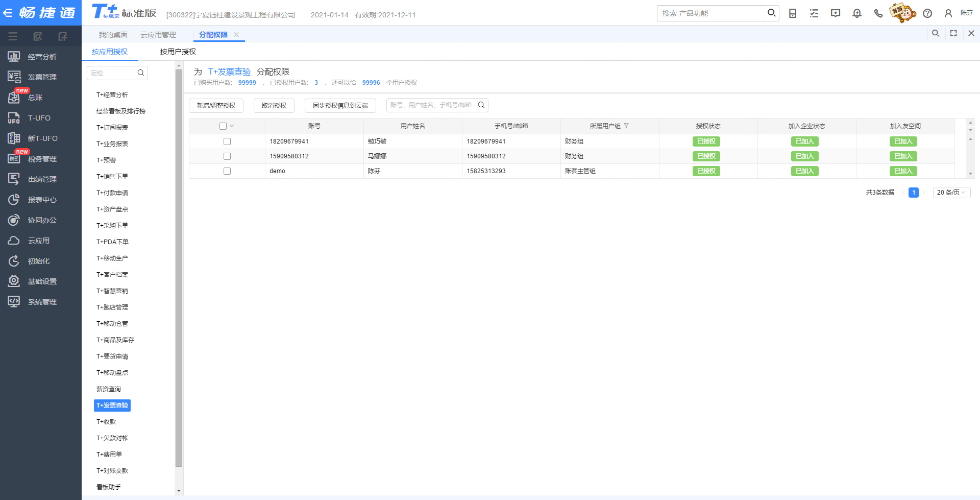Open the hamburger menu in the sidebar
Image resolution: width=980 pixels, height=500 pixels.
[x=13, y=36]
